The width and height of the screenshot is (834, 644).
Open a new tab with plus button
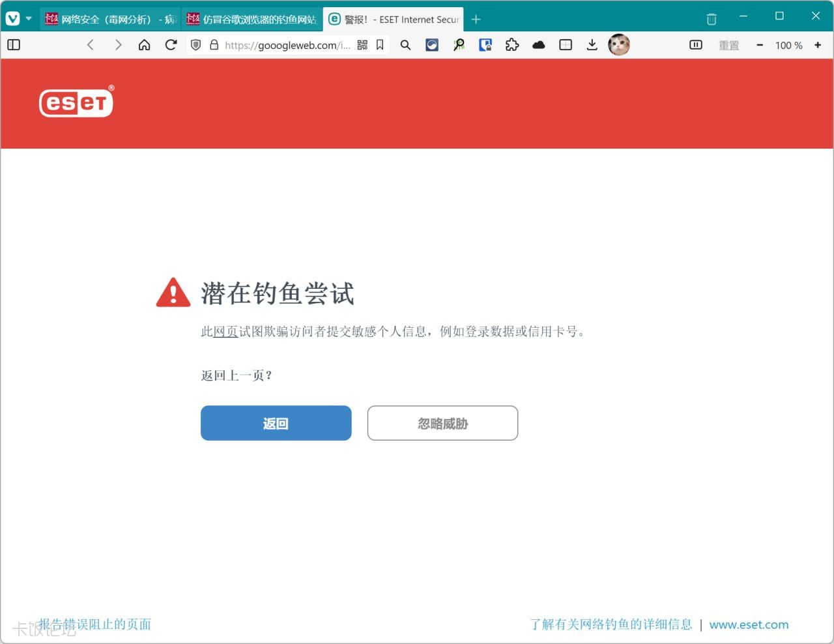(x=476, y=20)
